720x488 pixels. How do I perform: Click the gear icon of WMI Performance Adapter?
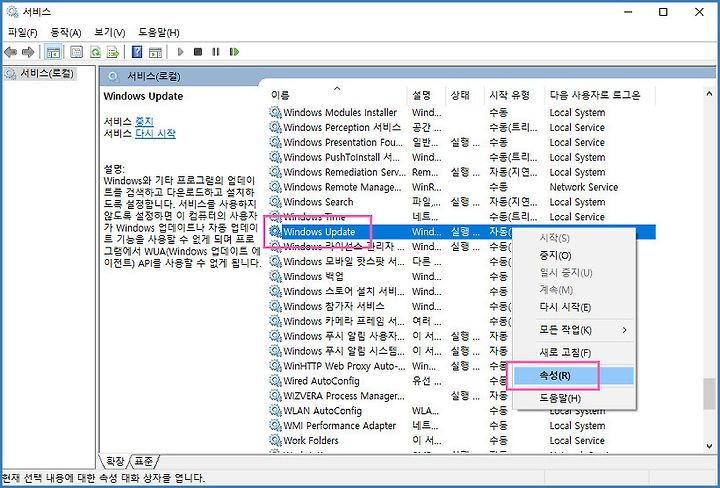pyautogui.click(x=275, y=426)
